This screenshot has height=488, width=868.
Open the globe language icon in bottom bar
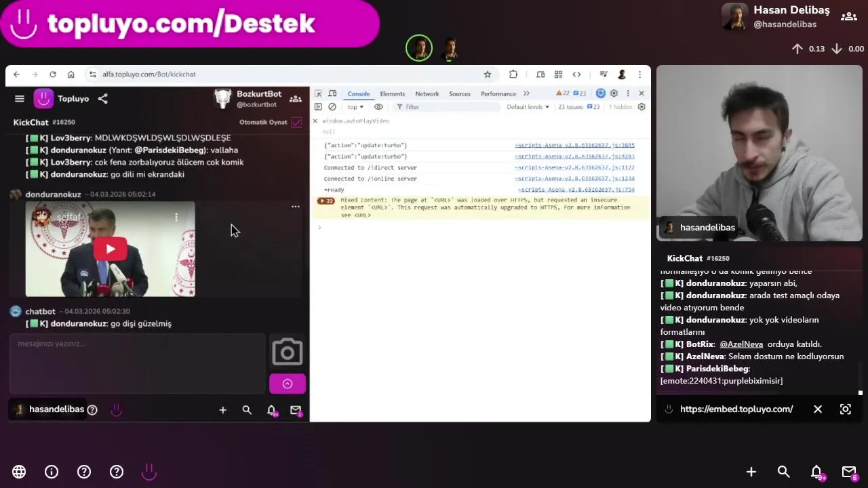click(x=19, y=472)
